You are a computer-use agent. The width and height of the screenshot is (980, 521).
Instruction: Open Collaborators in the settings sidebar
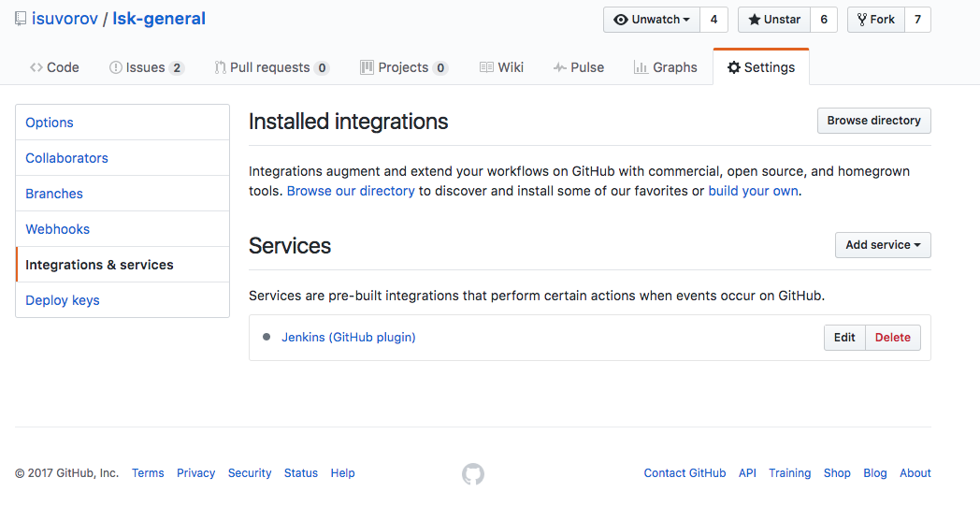122,158
